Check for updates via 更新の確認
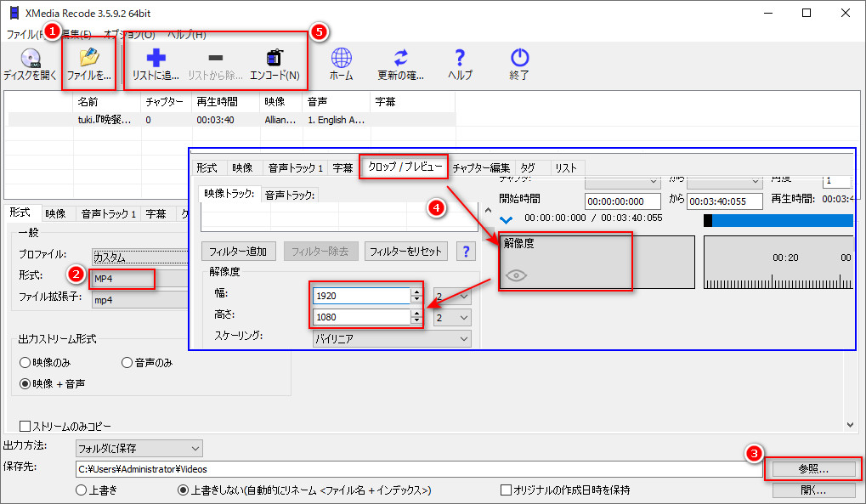 point(399,60)
